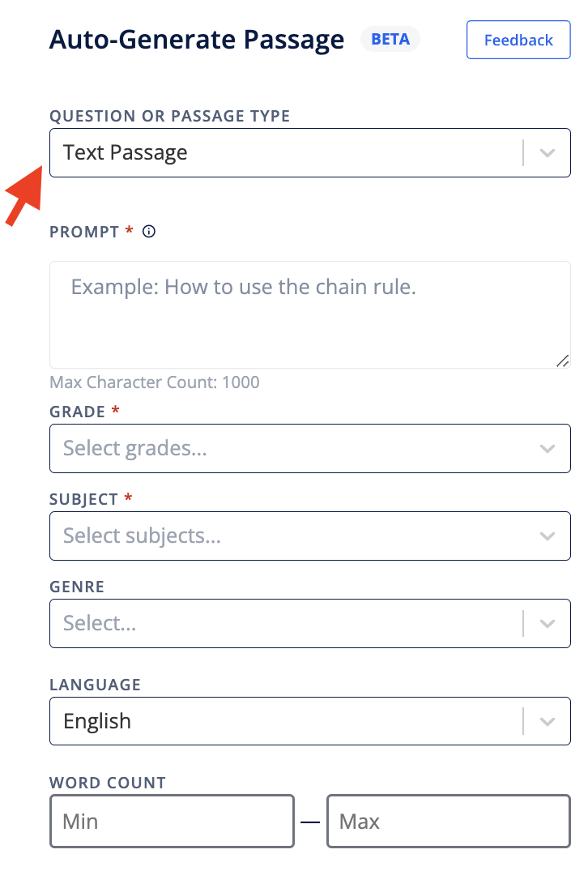The image size is (588, 888).
Task: Open the Question or Passage Type dropdown
Action: point(309,152)
